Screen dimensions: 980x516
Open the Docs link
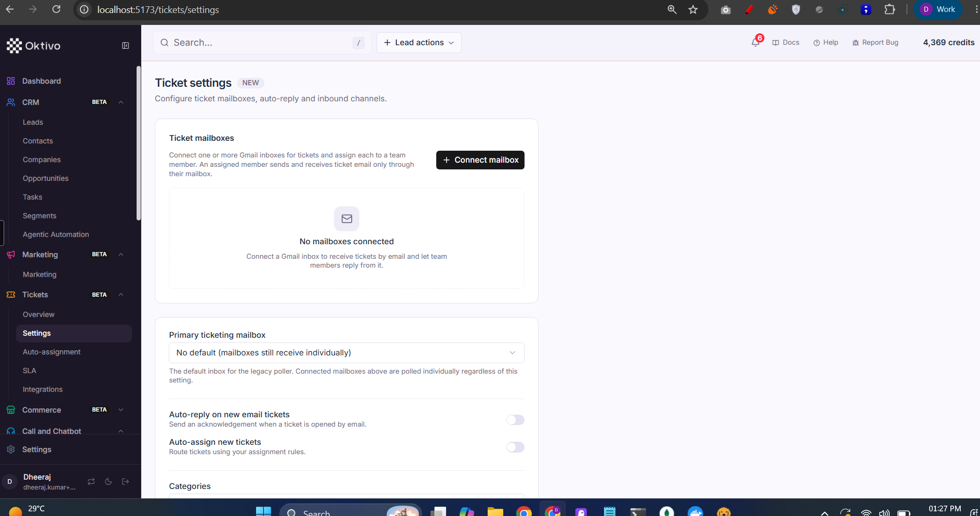[x=786, y=43]
